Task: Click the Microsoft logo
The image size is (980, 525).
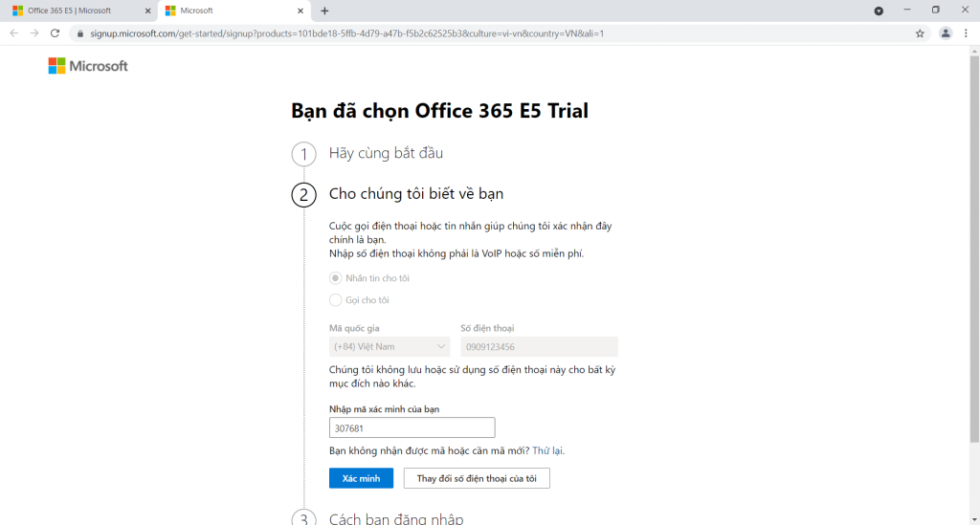Action: (x=88, y=66)
